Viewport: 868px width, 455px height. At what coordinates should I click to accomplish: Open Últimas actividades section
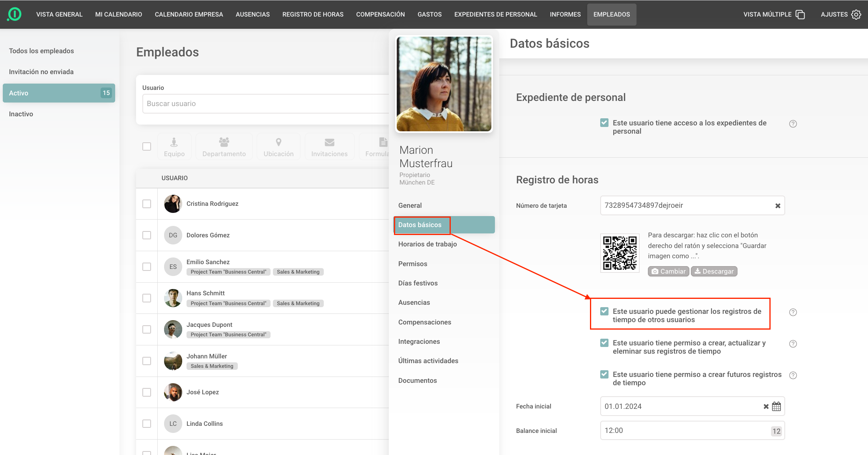(x=444, y=361)
